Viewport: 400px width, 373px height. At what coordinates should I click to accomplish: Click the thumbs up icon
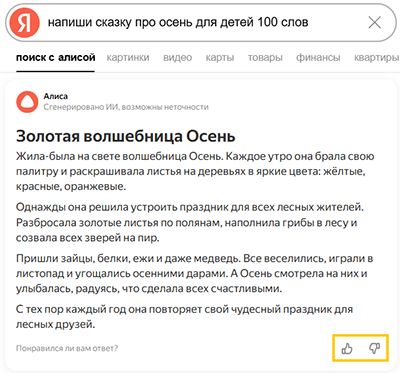pos(347,349)
